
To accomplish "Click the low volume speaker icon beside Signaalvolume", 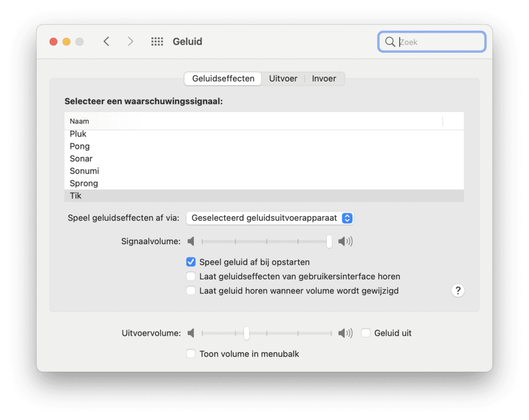I will coord(191,241).
